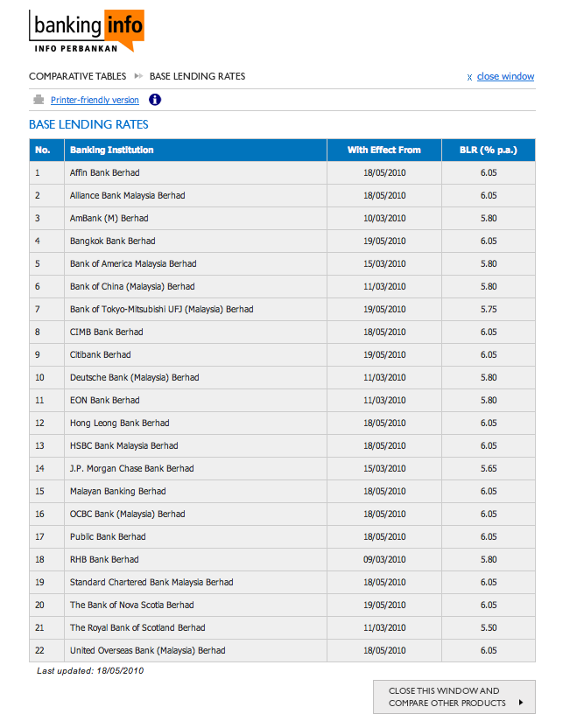Screen dimensions: 563x728
Task: Click the 5.80 BLR value for EON Bank
Action: (489, 400)
